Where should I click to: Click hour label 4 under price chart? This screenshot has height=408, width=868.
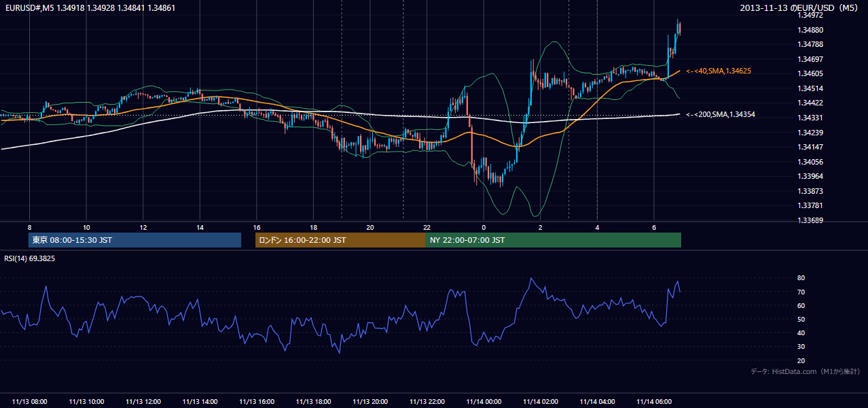pos(597,227)
